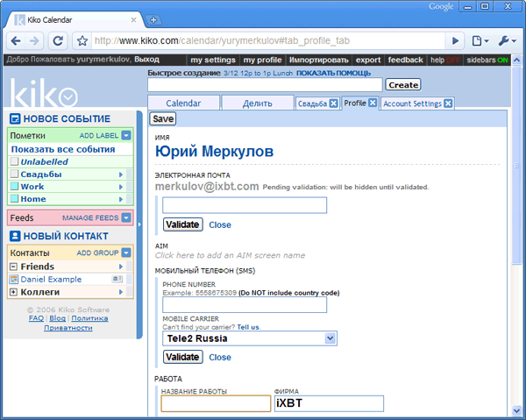Click the quick create text field

tap(265, 85)
